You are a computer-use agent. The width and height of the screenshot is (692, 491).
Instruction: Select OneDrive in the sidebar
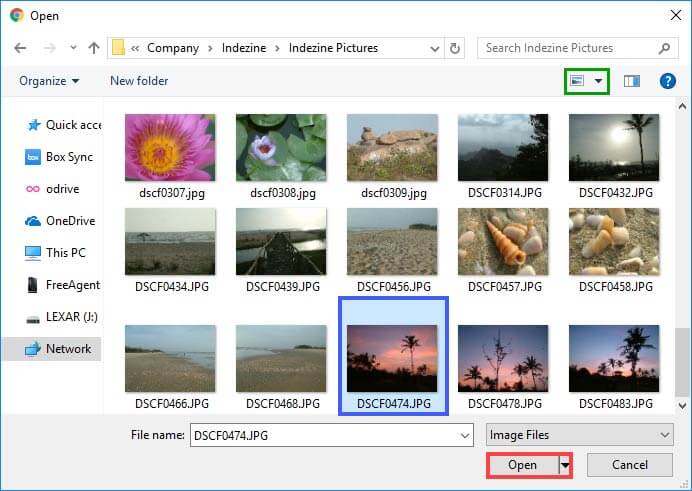[70, 221]
